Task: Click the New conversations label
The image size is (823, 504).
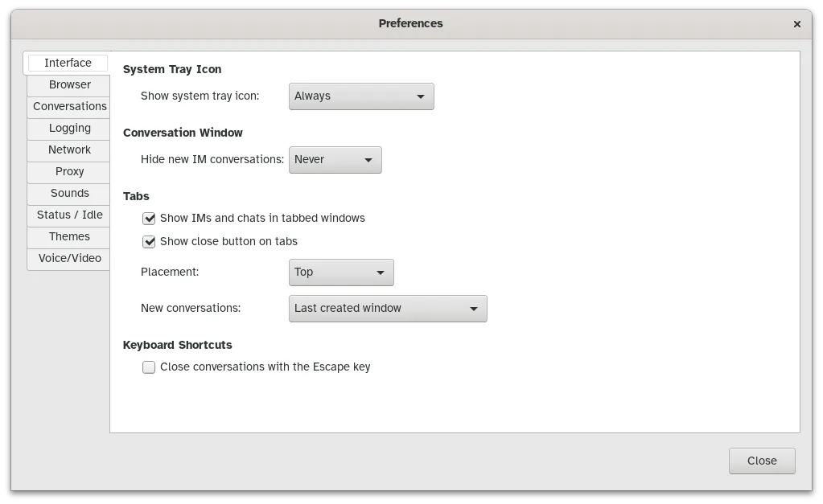Action: pyautogui.click(x=191, y=309)
